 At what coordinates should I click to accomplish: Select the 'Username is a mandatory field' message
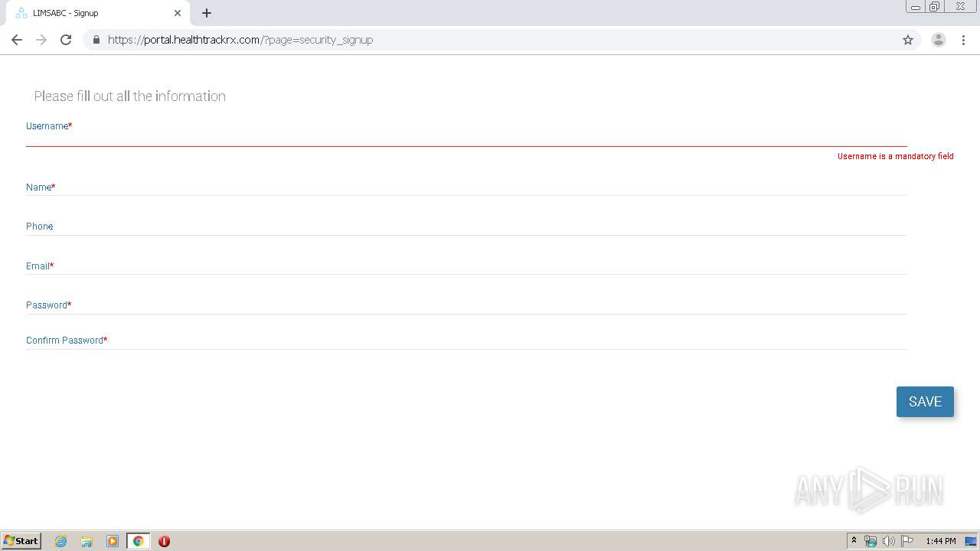(x=896, y=156)
